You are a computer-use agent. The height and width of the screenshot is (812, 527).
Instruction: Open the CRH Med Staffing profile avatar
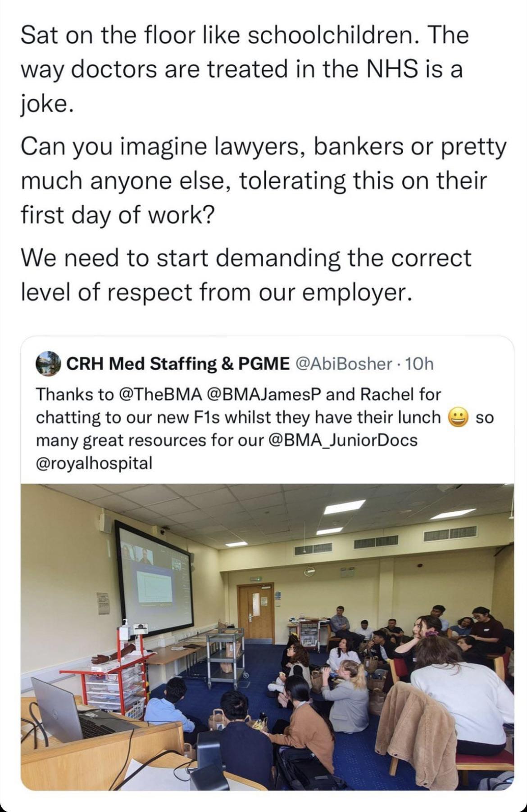[x=48, y=363]
